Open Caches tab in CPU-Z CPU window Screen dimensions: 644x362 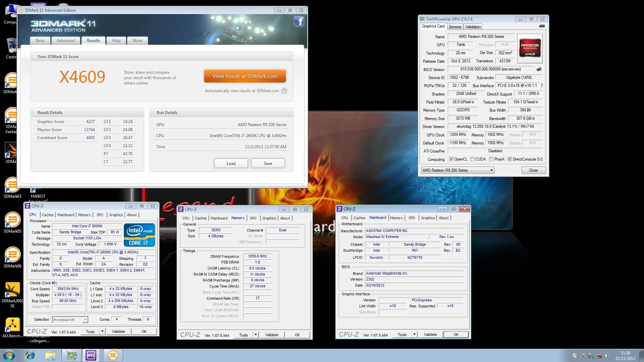point(48,215)
